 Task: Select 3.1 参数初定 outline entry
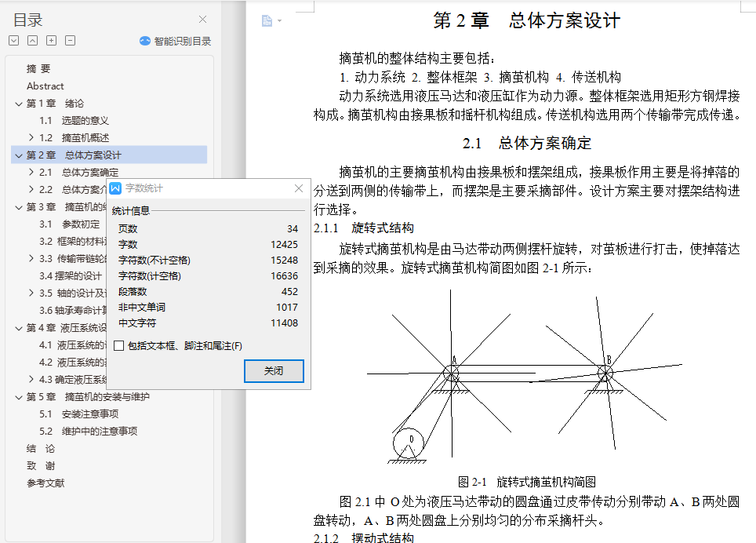(70, 224)
